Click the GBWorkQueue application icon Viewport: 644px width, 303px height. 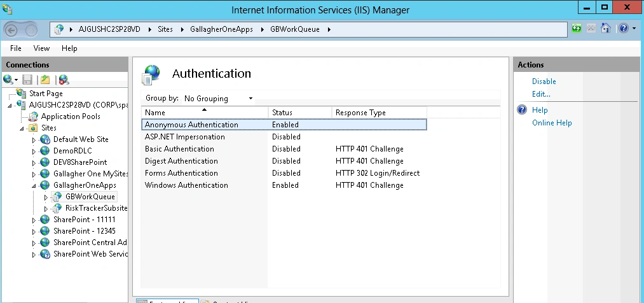[x=57, y=197]
